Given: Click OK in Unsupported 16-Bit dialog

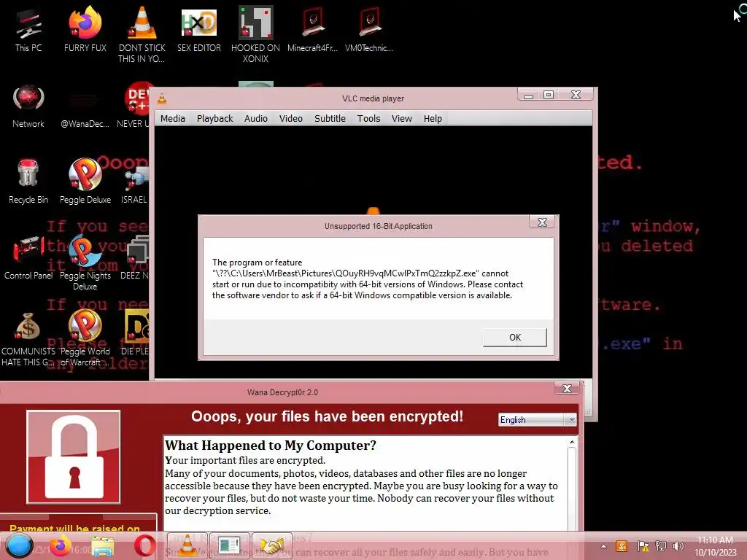Looking at the screenshot, I should [515, 337].
